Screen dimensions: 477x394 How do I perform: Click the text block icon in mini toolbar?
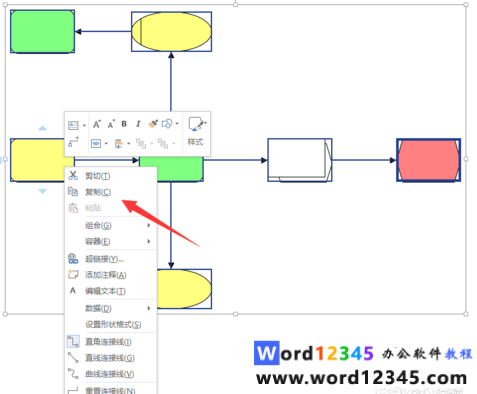pyautogui.click(x=73, y=125)
